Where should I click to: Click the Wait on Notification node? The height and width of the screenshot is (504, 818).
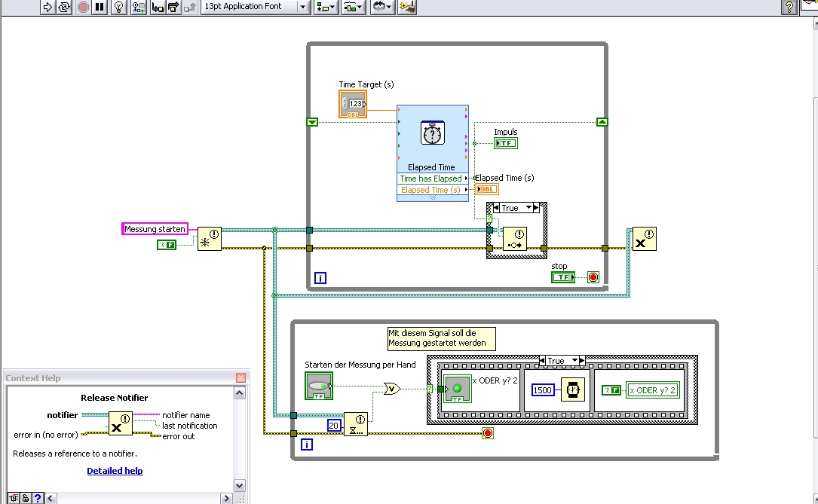(356, 424)
